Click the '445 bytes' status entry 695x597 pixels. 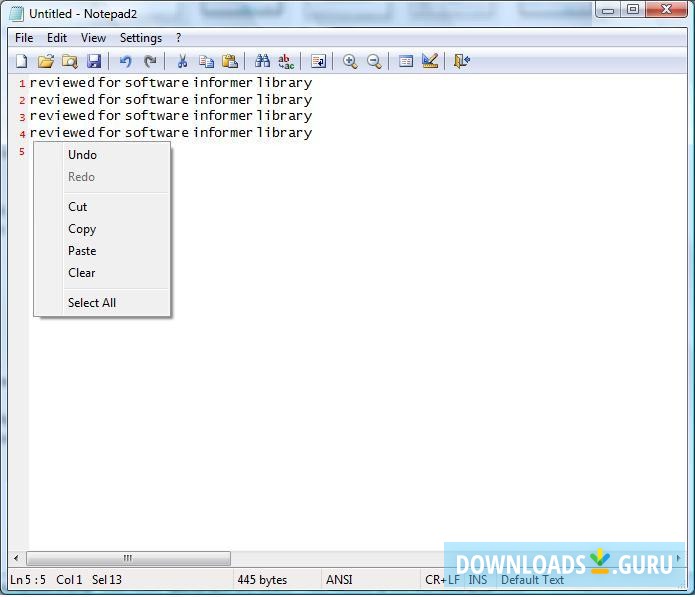pyautogui.click(x=262, y=580)
